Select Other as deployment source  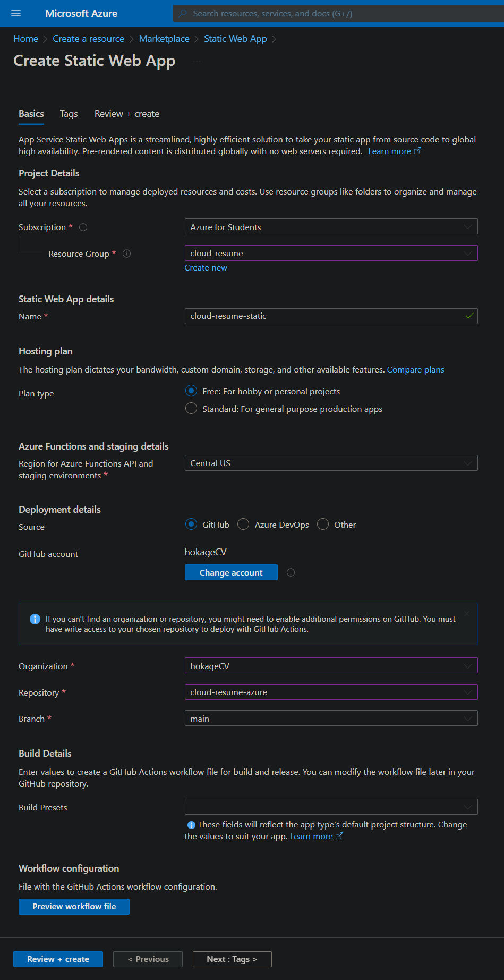click(x=323, y=525)
